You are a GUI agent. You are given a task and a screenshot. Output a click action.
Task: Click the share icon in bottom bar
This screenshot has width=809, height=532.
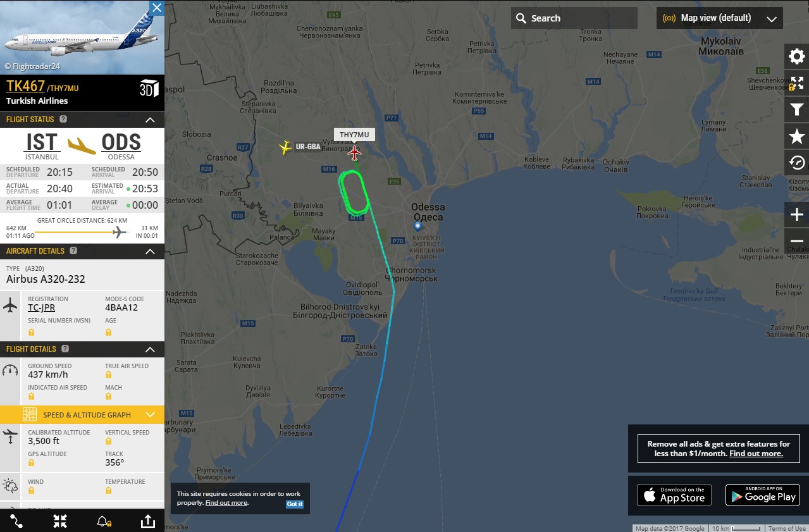[147, 521]
